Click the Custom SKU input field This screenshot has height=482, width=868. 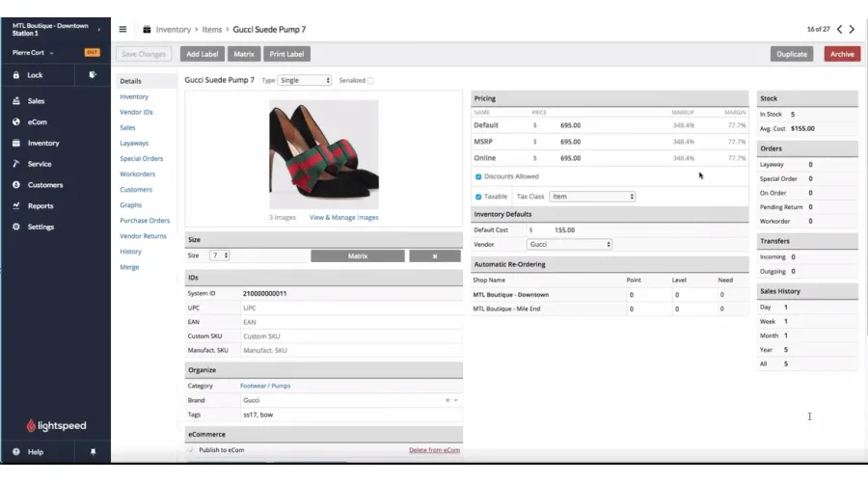click(351, 335)
